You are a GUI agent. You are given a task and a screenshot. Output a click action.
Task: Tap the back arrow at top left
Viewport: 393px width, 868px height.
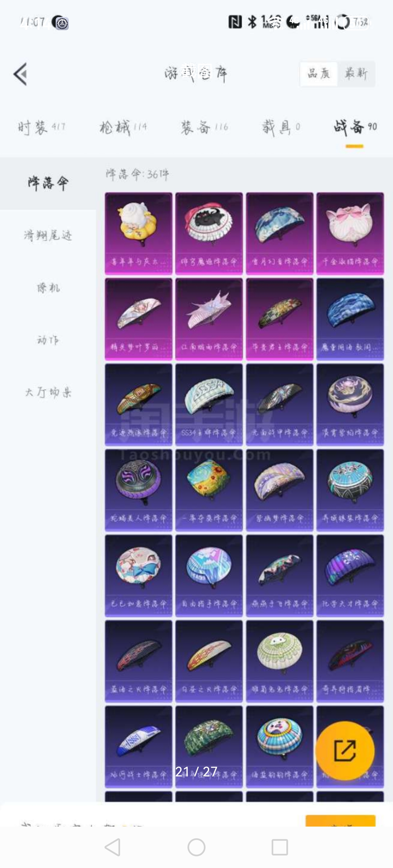click(20, 74)
